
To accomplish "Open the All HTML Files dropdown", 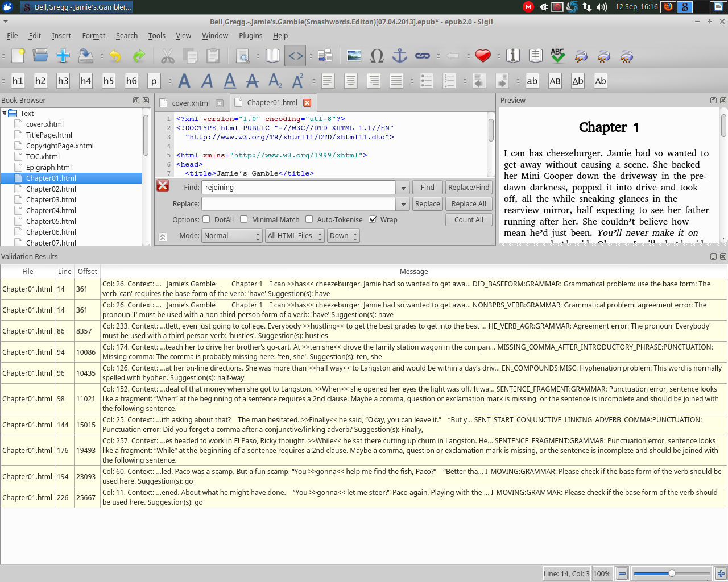I will 295,236.
